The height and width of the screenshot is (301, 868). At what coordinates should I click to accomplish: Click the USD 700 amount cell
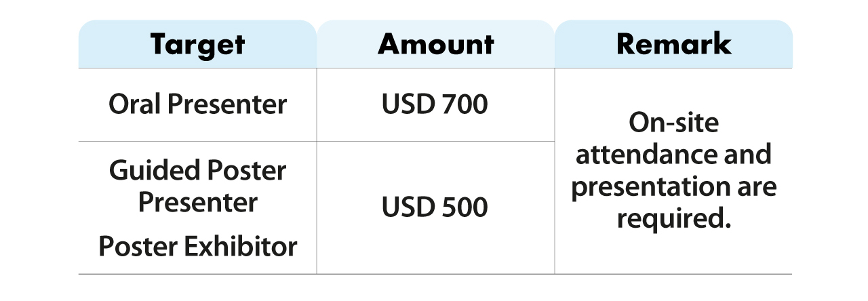435,105
